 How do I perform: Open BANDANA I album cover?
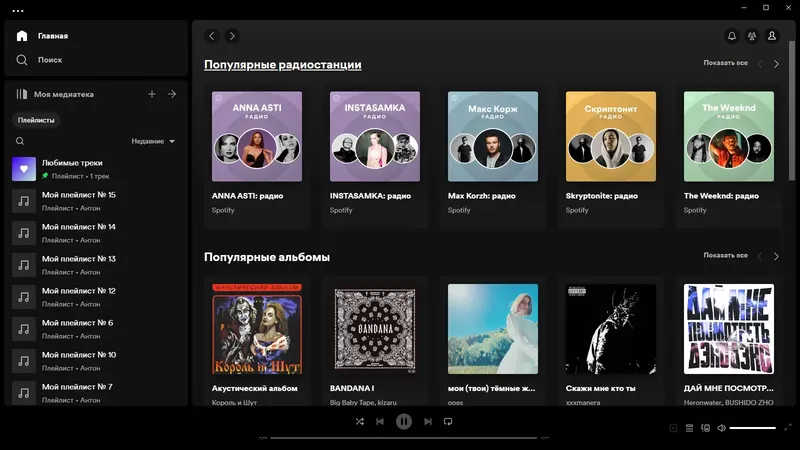pyautogui.click(x=375, y=329)
